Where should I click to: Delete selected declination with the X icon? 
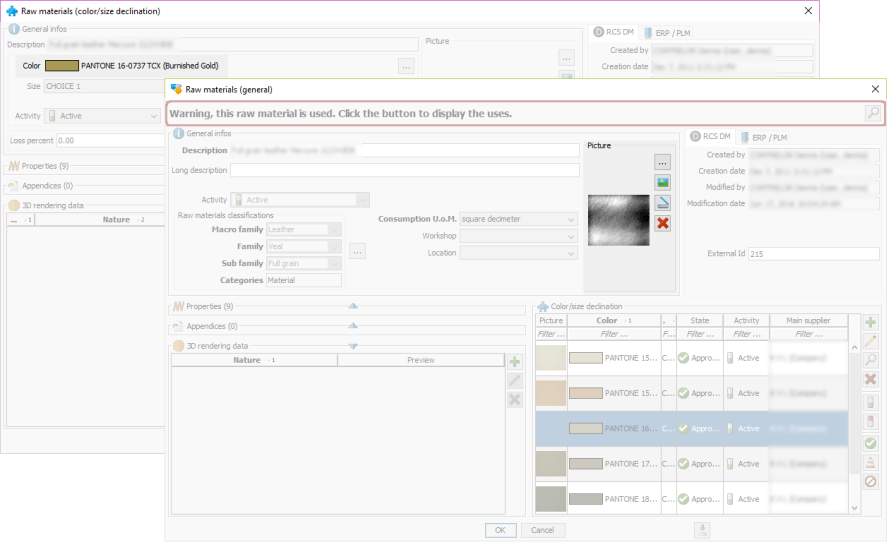(871, 379)
